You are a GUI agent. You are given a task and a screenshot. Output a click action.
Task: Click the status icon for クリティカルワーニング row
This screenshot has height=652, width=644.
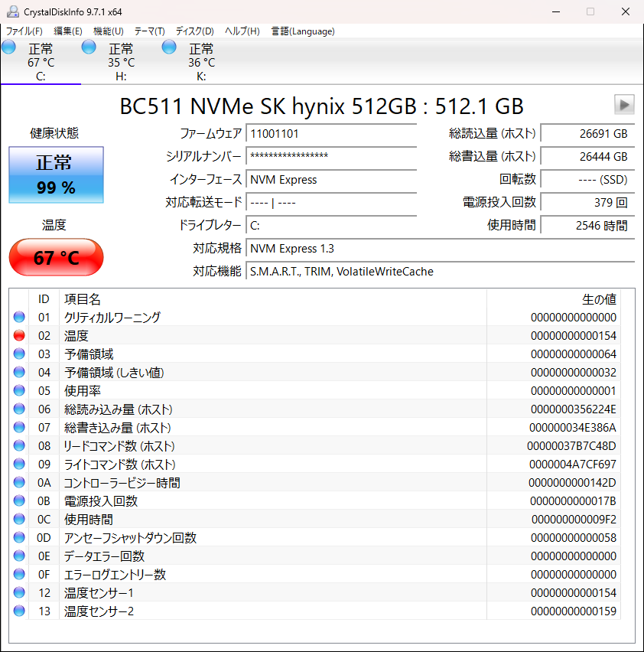[x=19, y=317]
